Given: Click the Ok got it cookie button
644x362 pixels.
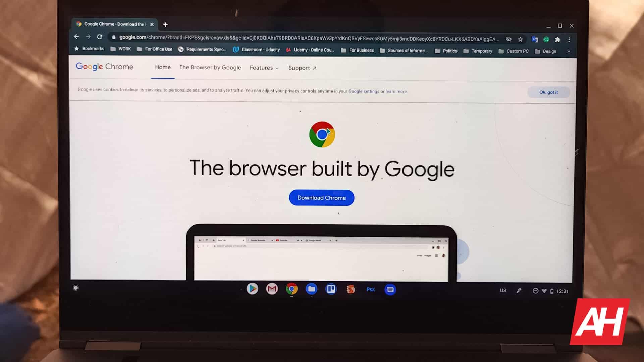Looking at the screenshot, I should point(548,92).
